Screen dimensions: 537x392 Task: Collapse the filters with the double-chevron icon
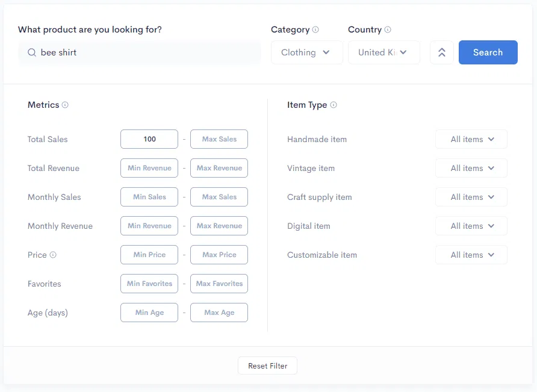pos(441,52)
